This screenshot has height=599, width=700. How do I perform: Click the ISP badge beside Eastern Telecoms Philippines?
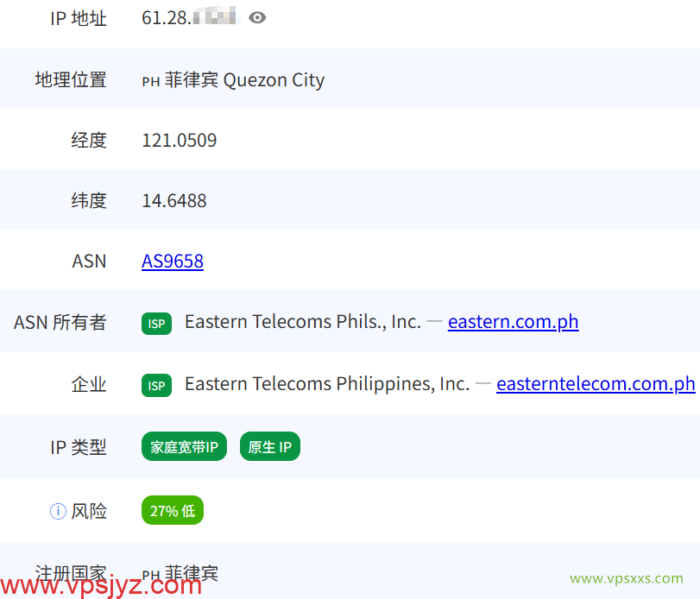coord(157,385)
